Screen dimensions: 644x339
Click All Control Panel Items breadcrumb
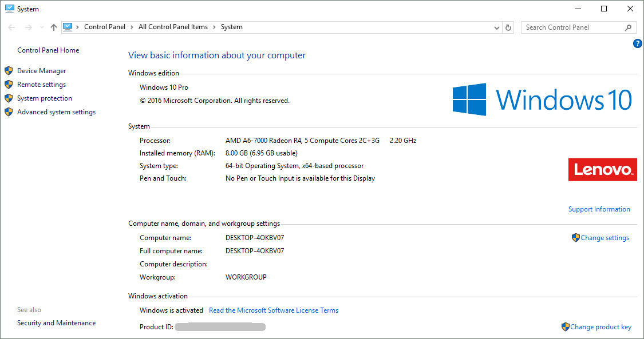click(x=173, y=27)
